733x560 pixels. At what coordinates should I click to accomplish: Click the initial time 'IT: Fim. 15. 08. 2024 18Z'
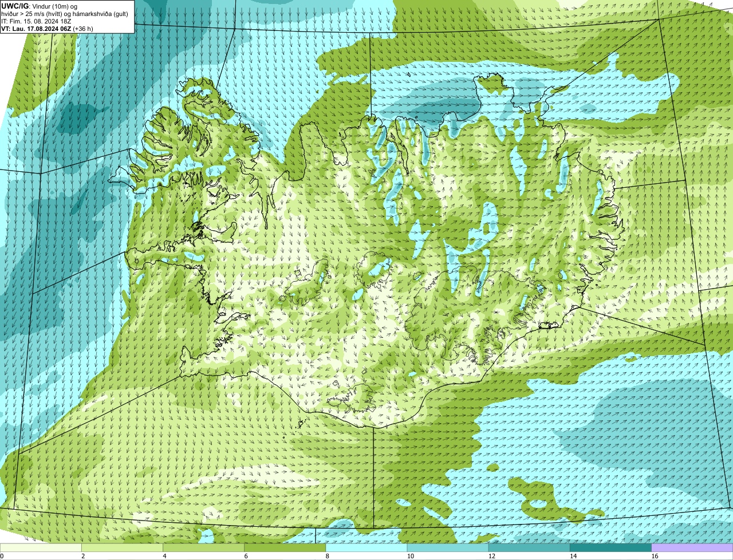[x=37, y=21]
